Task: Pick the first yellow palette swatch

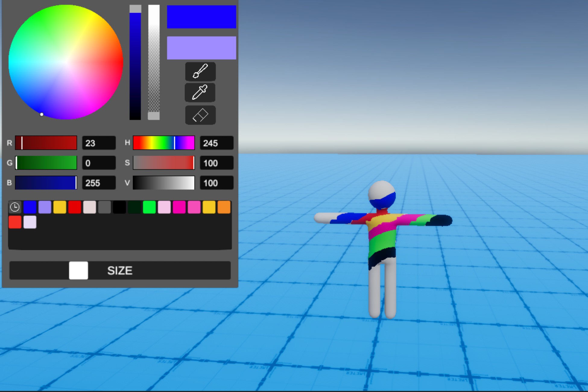Action: pos(60,207)
